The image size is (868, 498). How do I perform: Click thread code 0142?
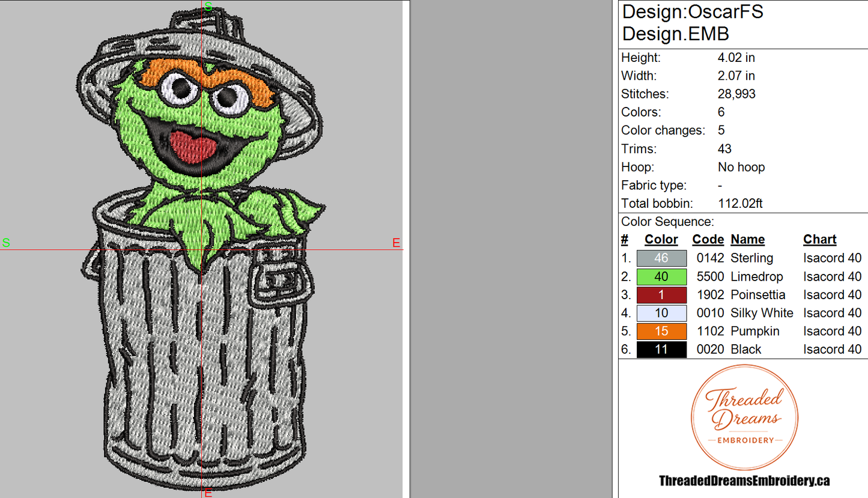pyautogui.click(x=710, y=258)
